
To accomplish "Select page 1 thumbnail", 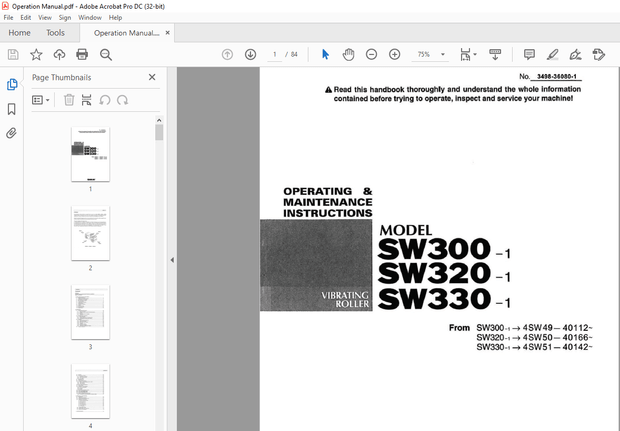I will click(x=90, y=154).
